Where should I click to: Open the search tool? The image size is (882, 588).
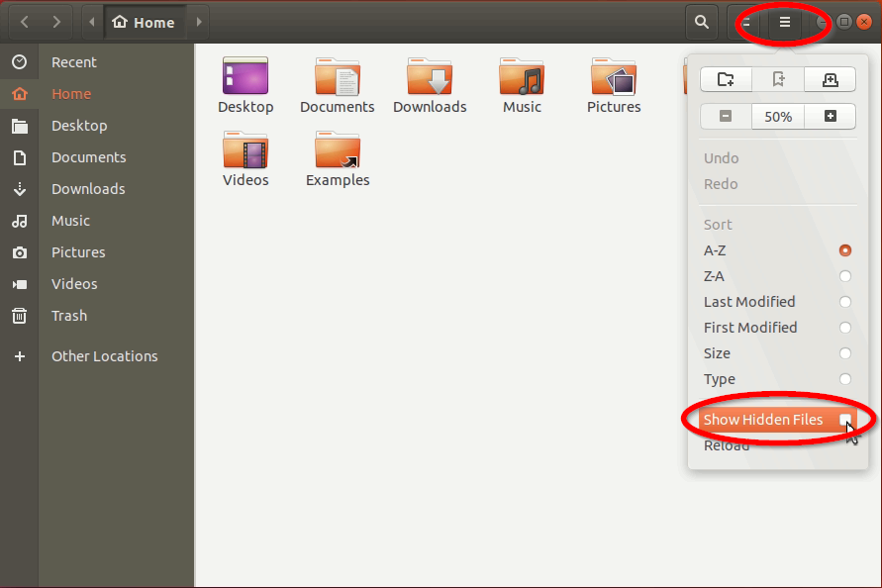702,22
